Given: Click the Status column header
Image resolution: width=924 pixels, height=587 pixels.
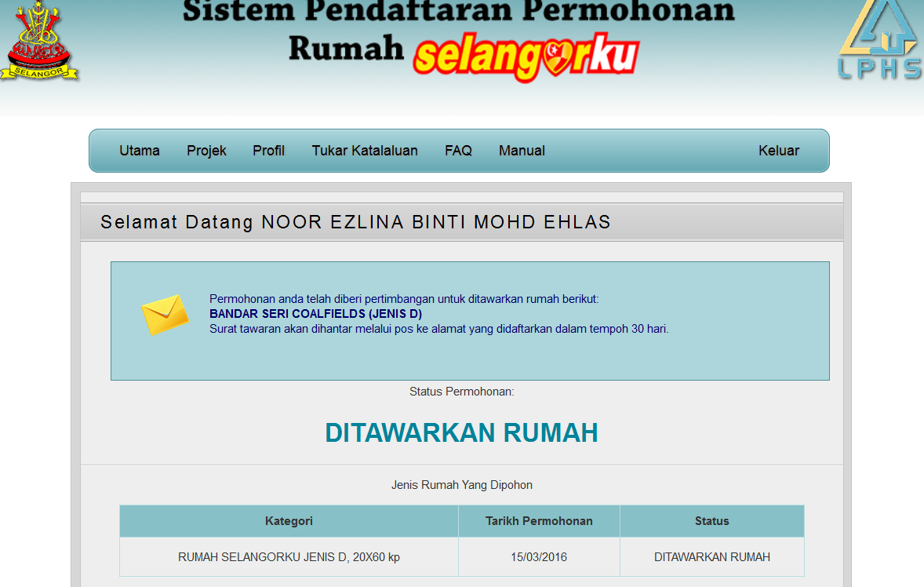Looking at the screenshot, I should [x=712, y=521].
